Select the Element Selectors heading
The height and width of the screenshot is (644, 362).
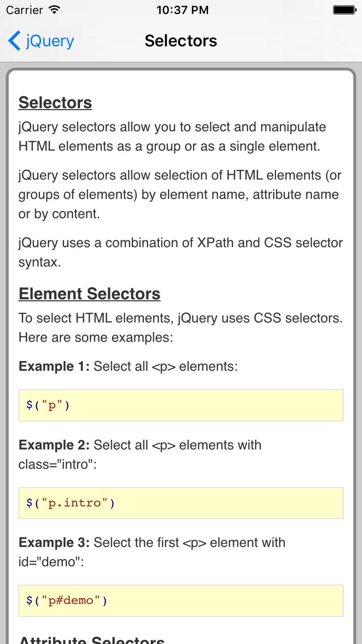click(89, 294)
